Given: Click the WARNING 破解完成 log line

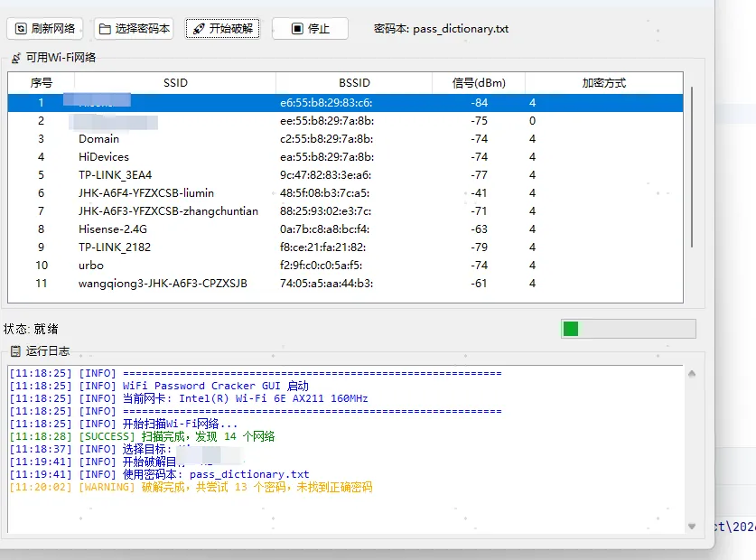Looking at the screenshot, I should (x=191, y=487).
